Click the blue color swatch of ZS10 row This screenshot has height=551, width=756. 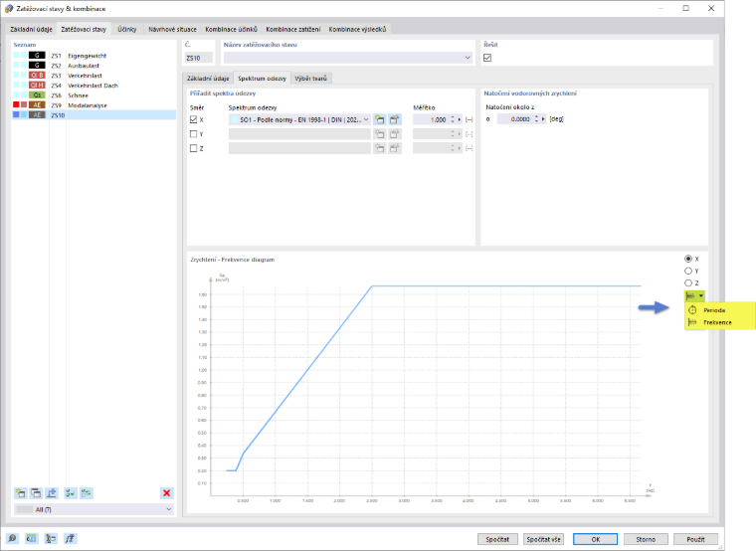click(x=16, y=114)
